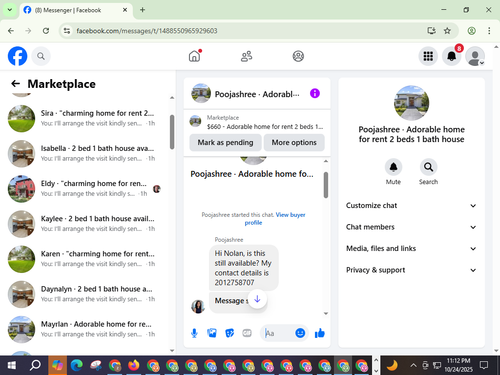Jump to latest message down-arrow button
Viewport: 500px width, 375px height.
(257, 299)
